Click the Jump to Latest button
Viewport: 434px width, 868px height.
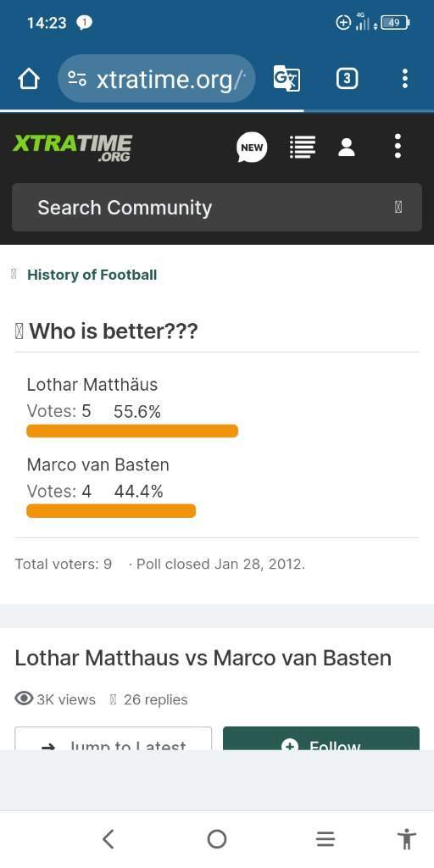(x=114, y=738)
